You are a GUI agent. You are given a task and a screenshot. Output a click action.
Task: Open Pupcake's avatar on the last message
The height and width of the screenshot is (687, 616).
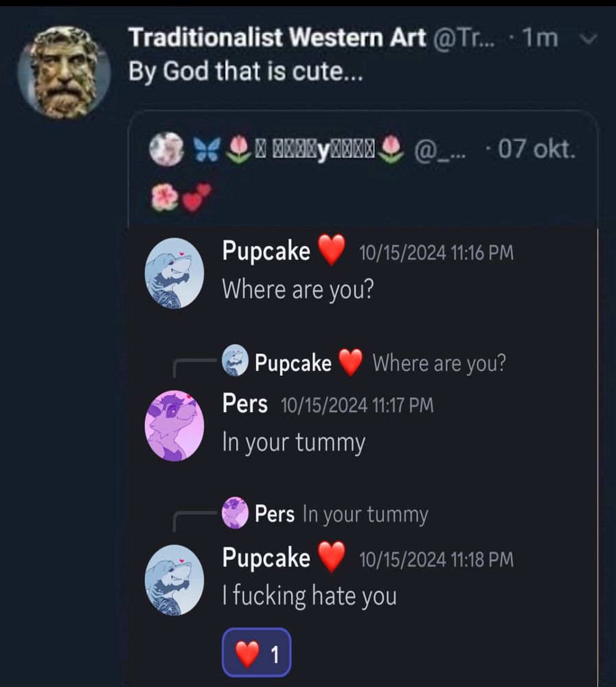(174, 580)
